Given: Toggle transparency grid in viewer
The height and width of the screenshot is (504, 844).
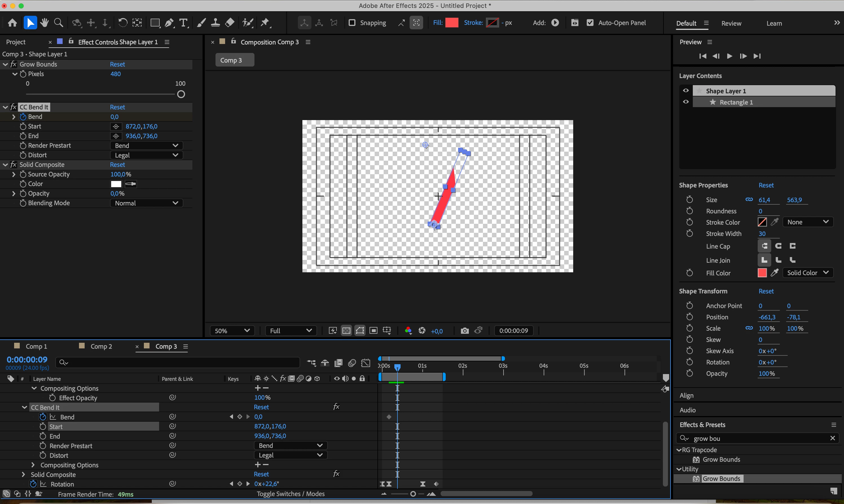Looking at the screenshot, I should coord(346,331).
